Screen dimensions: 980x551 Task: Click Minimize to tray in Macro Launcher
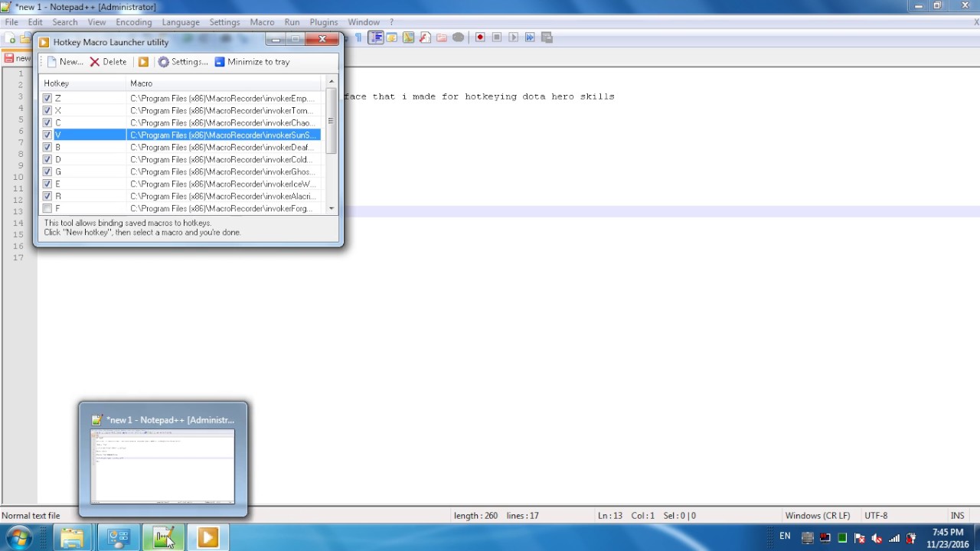point(252,62)
